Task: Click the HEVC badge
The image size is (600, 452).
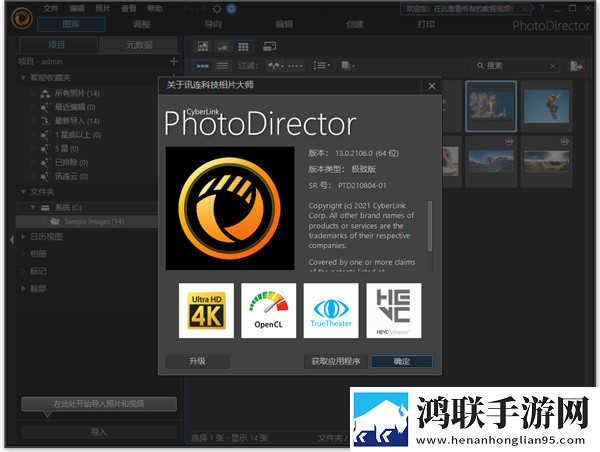Action: tap(394, 311)
